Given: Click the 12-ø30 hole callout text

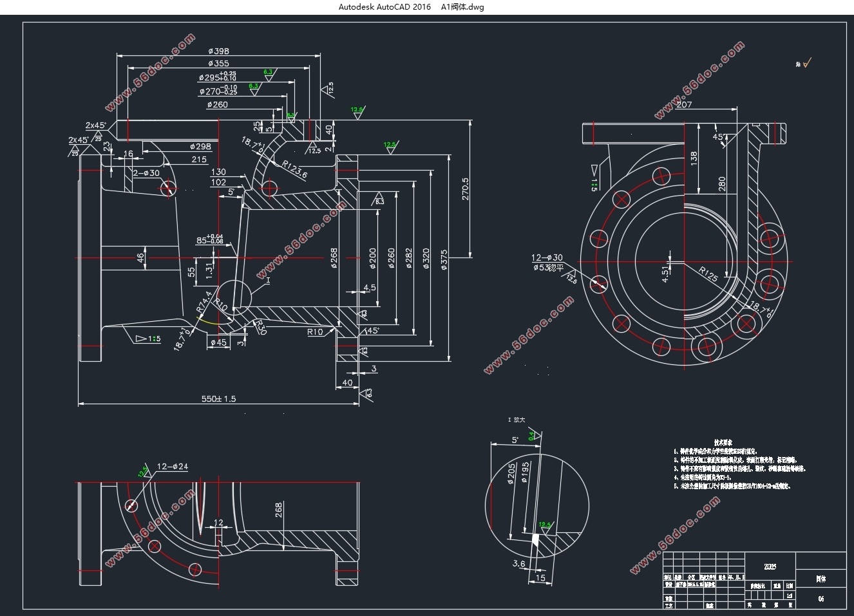Looking at the screenshot, I should [547, 257].
